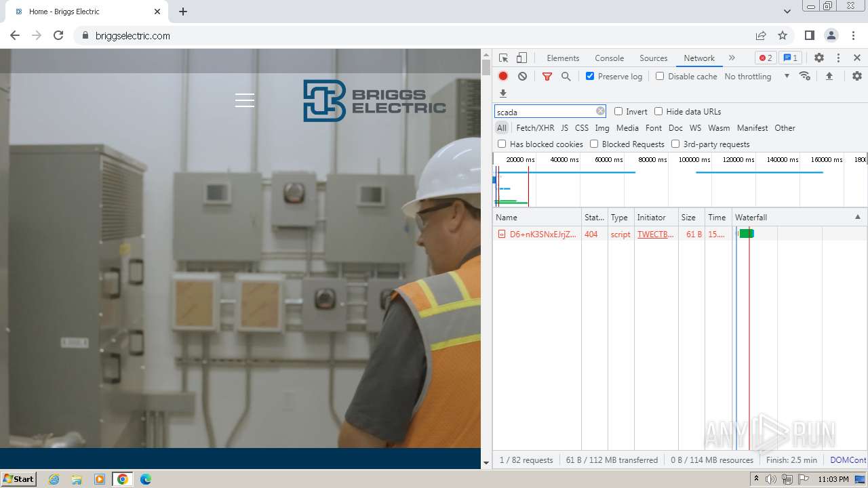The image size is (868, 488).
Task: Enable the Disable cache checkbox
Action: point(660,77)
